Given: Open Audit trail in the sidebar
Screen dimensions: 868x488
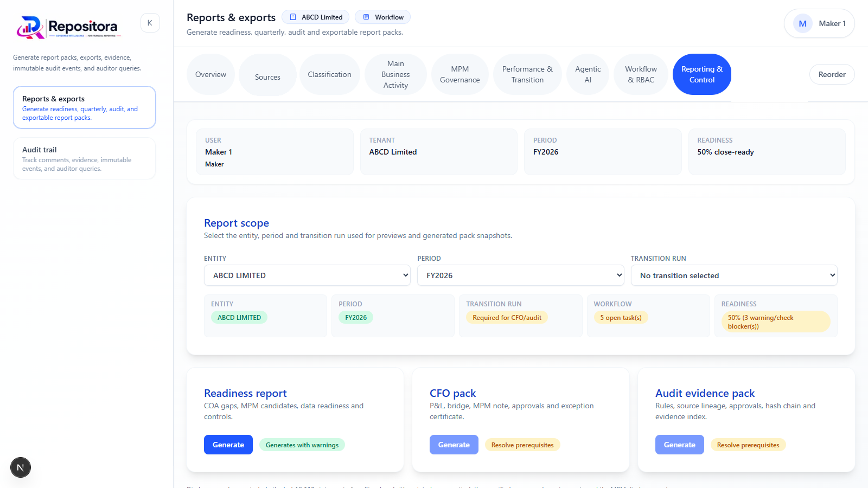Looking at the screenshot, I should (85, 158).
